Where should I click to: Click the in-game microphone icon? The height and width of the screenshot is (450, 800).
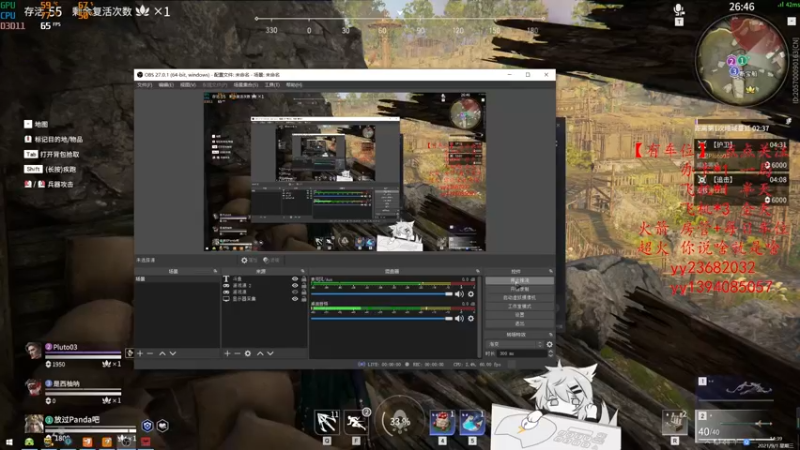tap(679, 9)
